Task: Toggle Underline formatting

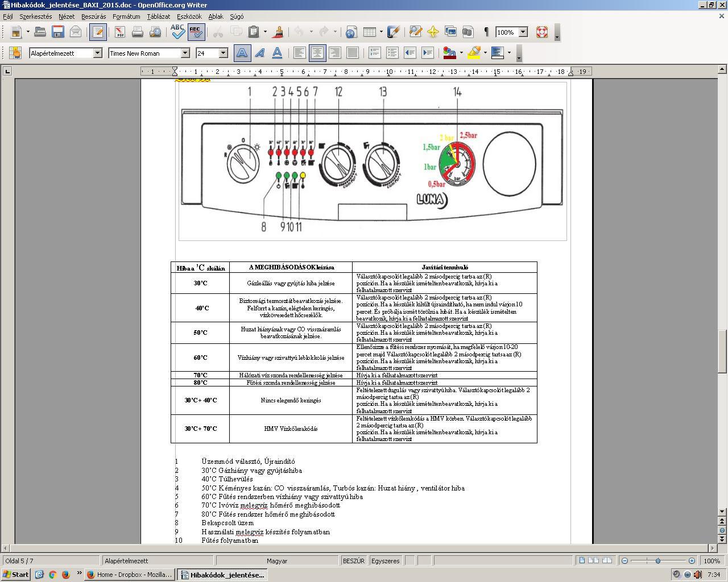Action: click(x=277, y=53)
